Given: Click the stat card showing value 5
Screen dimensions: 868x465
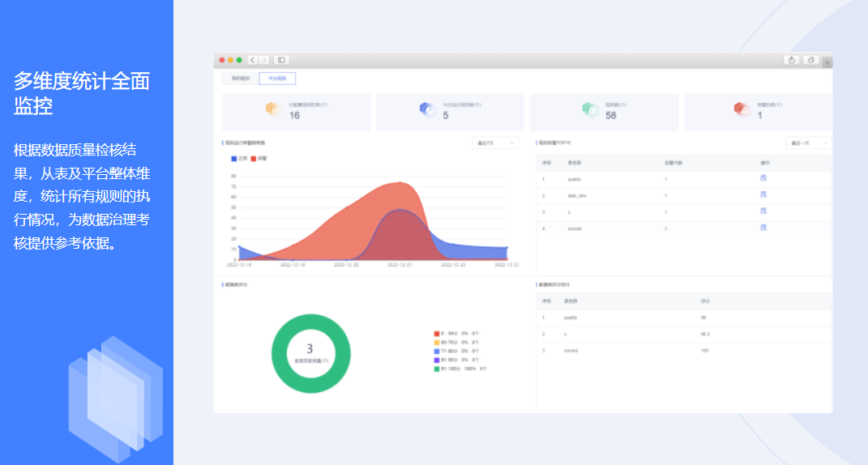Looking at the screenshot, I should 450,113.
